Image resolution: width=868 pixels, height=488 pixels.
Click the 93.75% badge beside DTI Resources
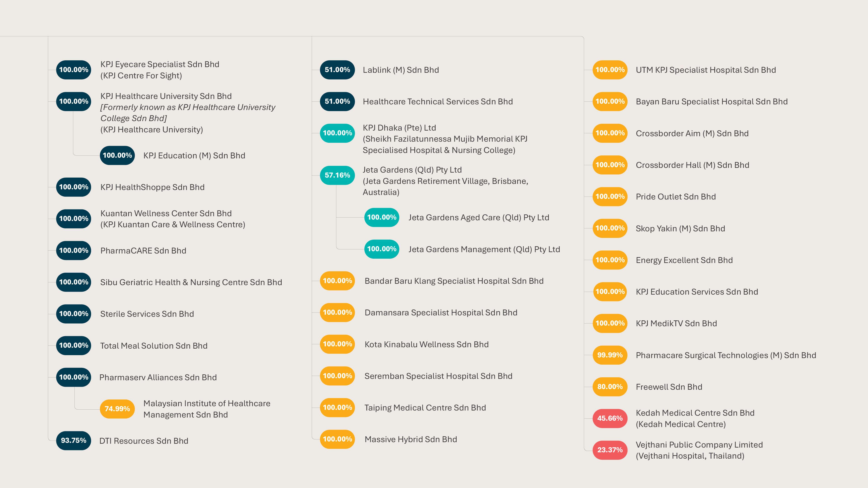(73, 441)
